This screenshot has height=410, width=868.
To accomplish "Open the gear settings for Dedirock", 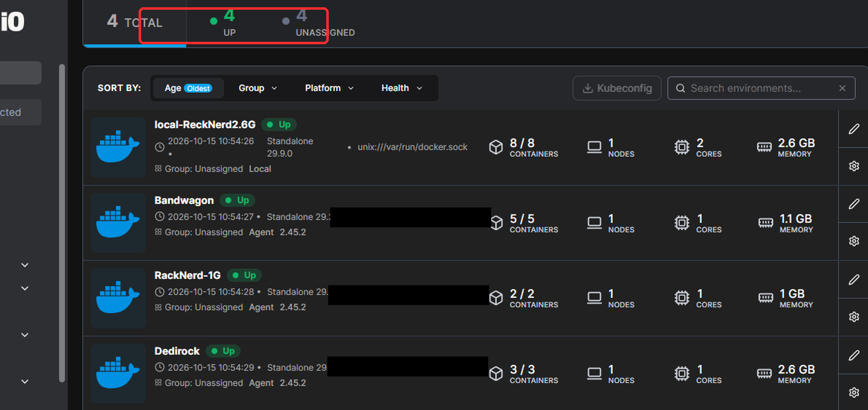I will click(854, 393).
